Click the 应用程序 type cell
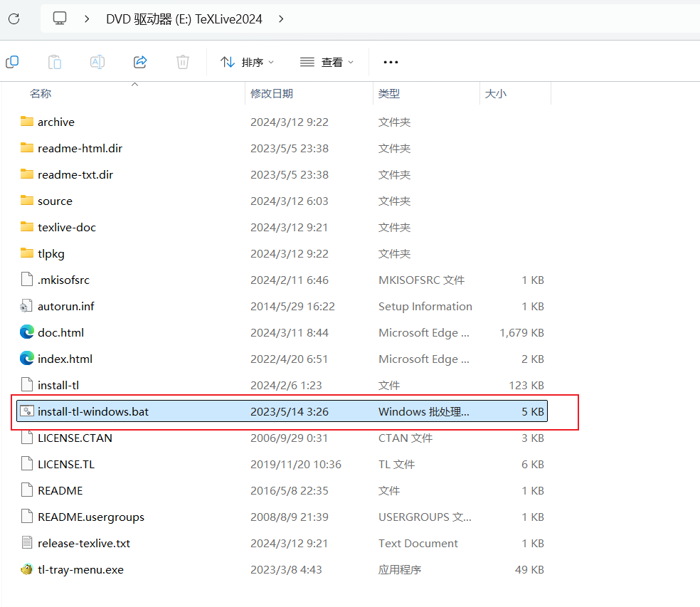Image resolution: width=700 pixels, height=607 pixels. (400, 570)
